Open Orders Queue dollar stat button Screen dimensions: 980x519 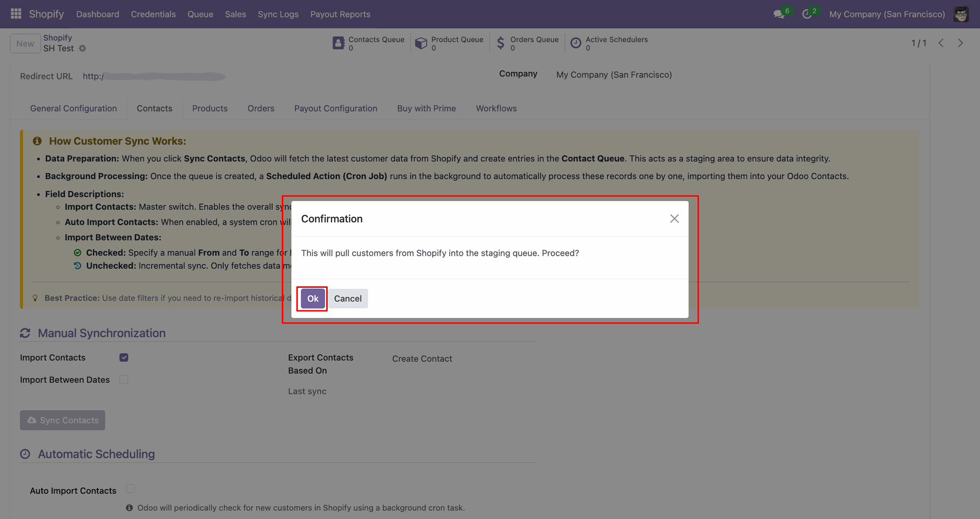(527, 43)
